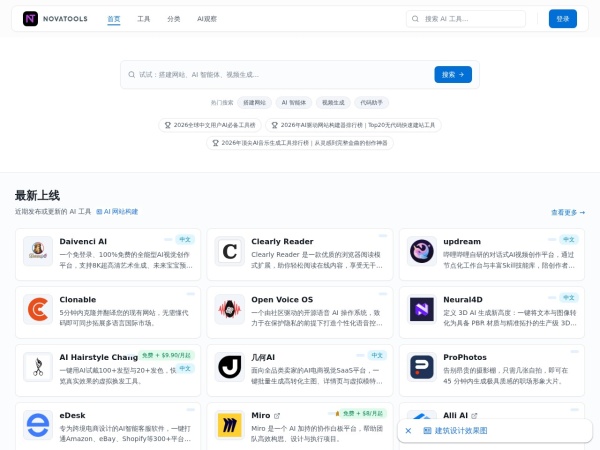Click the Open Voice OS icon

point(230,309)
